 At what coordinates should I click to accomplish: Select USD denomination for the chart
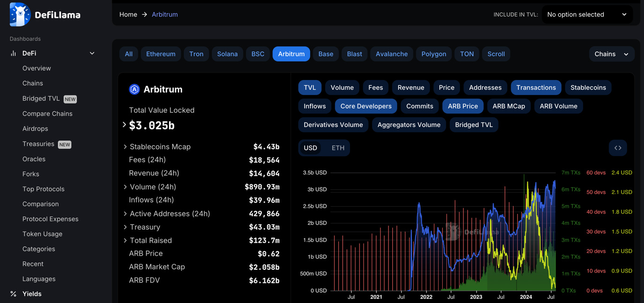point(310,148)
